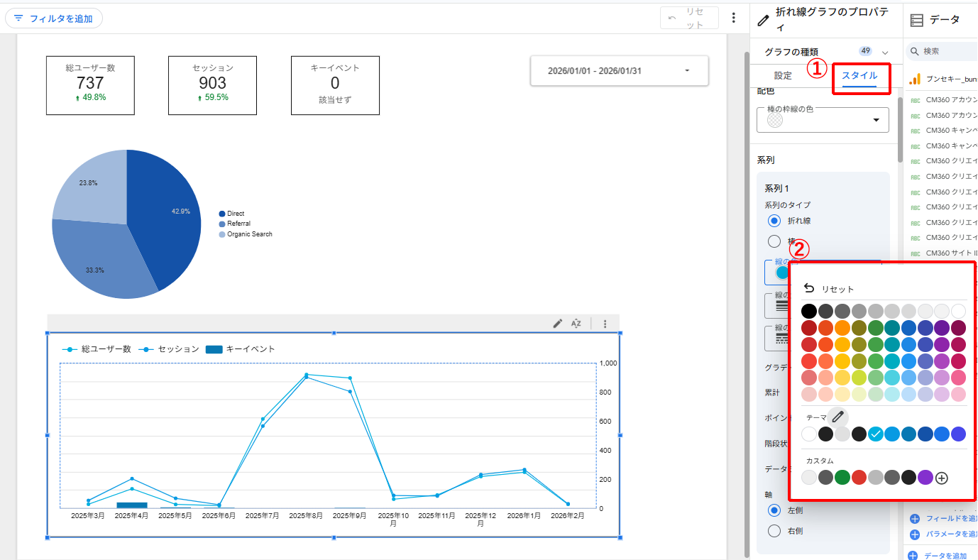
Task: Switch to the スタイル tab
Action: (859, 75)
